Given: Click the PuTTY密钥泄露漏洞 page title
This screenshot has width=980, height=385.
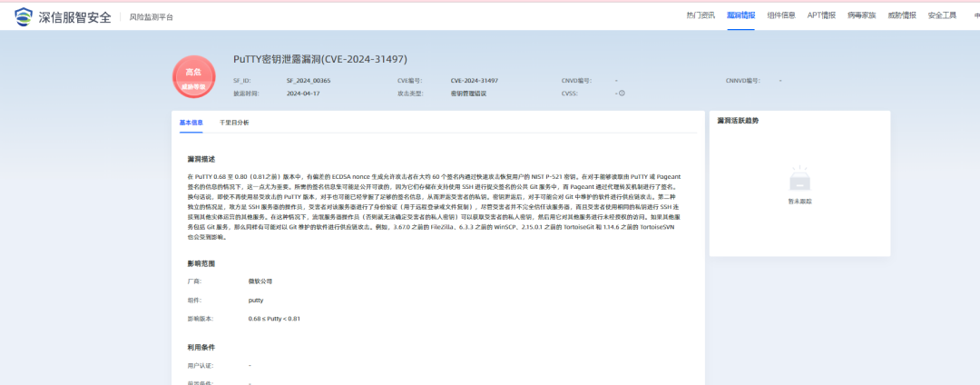Looking at the screenshot, I should tap(320, 59).
